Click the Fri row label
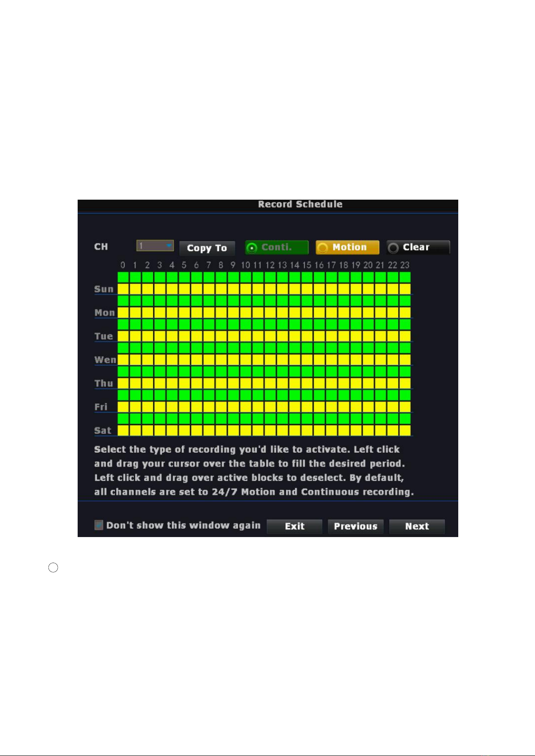Screen dimensions: 535x756 (101, 407)
